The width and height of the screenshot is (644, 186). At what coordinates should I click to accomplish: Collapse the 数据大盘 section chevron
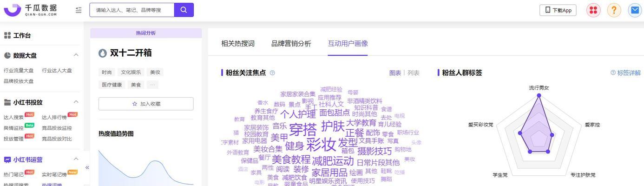click(x=76, y=55)
